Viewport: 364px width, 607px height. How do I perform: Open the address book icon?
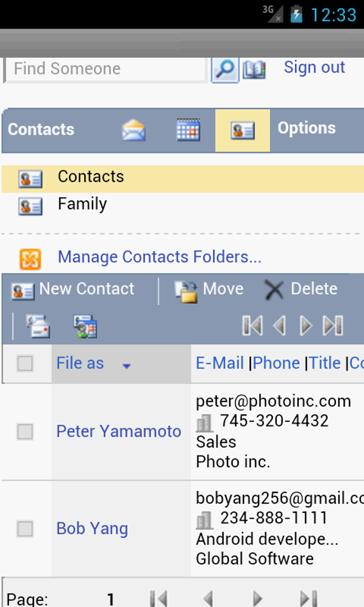[x=254, y=69]
